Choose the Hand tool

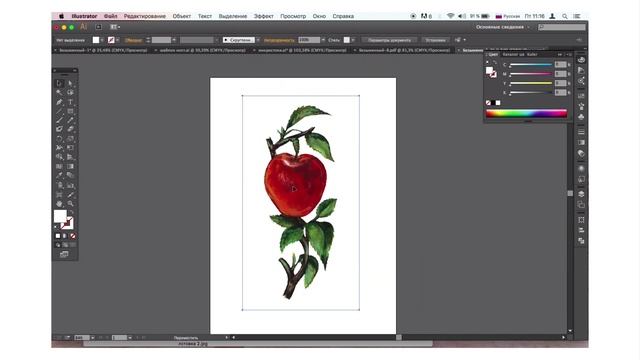(59, 204)
